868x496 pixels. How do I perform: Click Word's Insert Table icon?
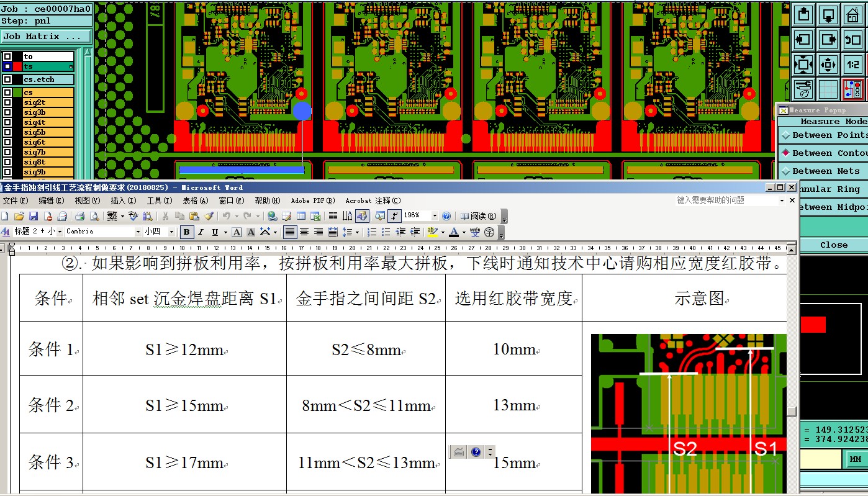coord(301,216)
